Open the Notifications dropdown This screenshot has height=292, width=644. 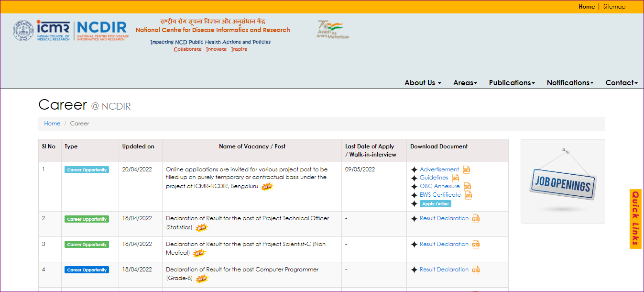point(569,82)
